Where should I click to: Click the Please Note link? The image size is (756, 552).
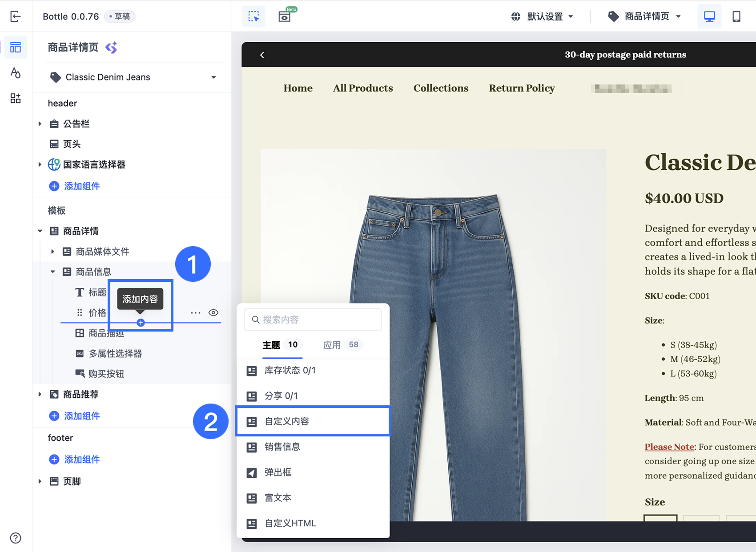tap(669, 447)
